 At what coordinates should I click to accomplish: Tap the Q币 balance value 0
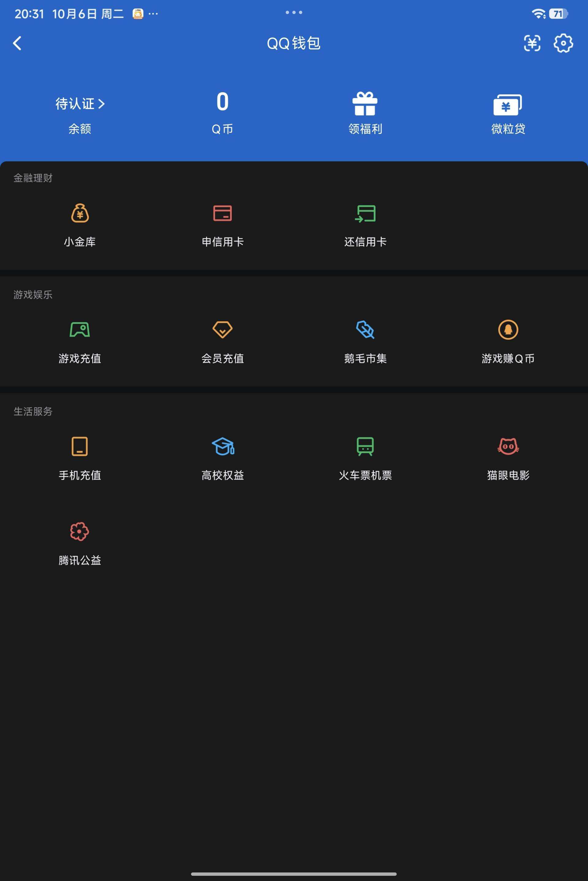(x=222, y=102)
